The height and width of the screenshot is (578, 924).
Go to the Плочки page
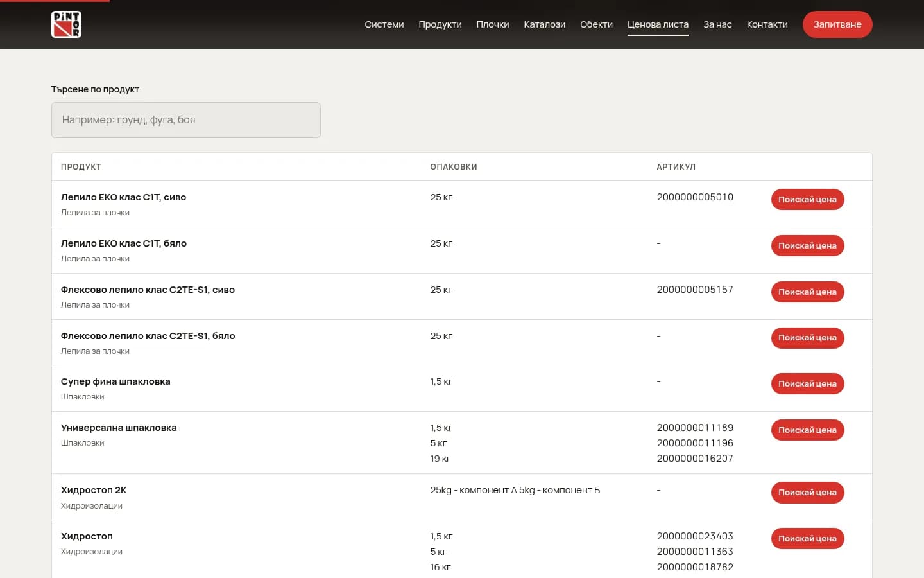coord(493,24)
